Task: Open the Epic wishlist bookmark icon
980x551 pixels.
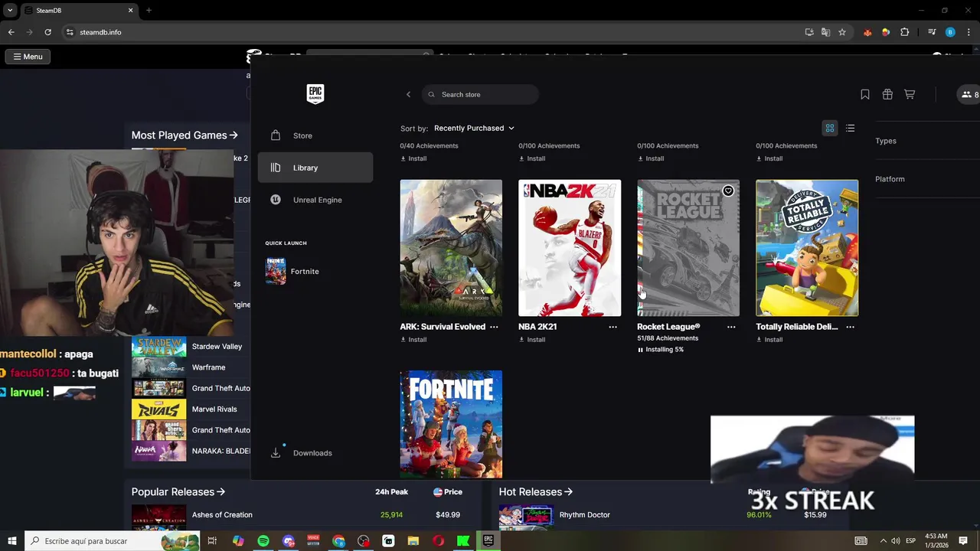Action: [x=865, y=94]
